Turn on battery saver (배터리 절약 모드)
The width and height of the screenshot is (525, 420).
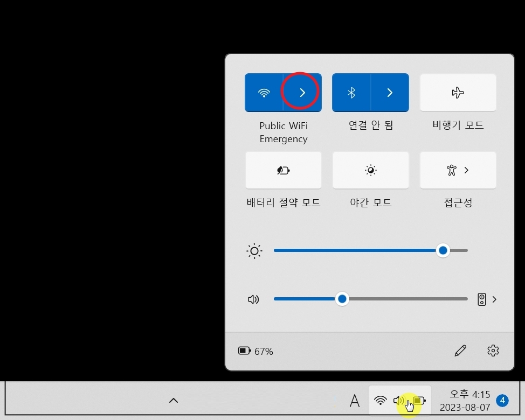(284, 170)
